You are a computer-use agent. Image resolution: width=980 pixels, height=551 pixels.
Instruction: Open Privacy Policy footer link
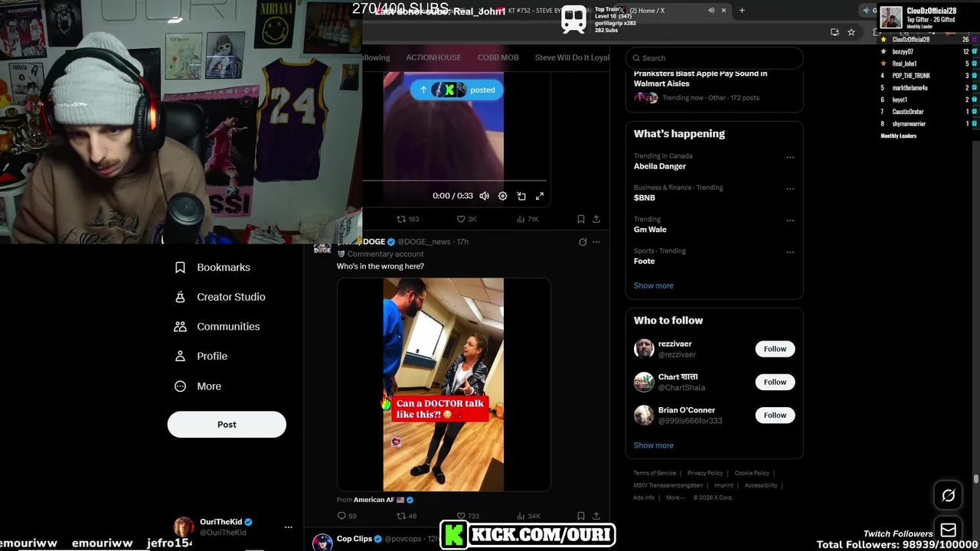click(705, 473)
